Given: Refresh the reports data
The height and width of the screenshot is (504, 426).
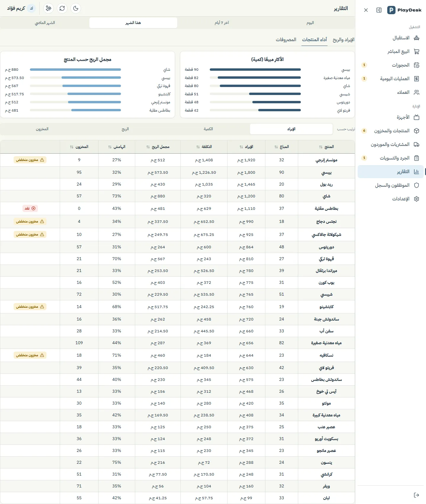Looking at the screenshot, I should (62, 8).
